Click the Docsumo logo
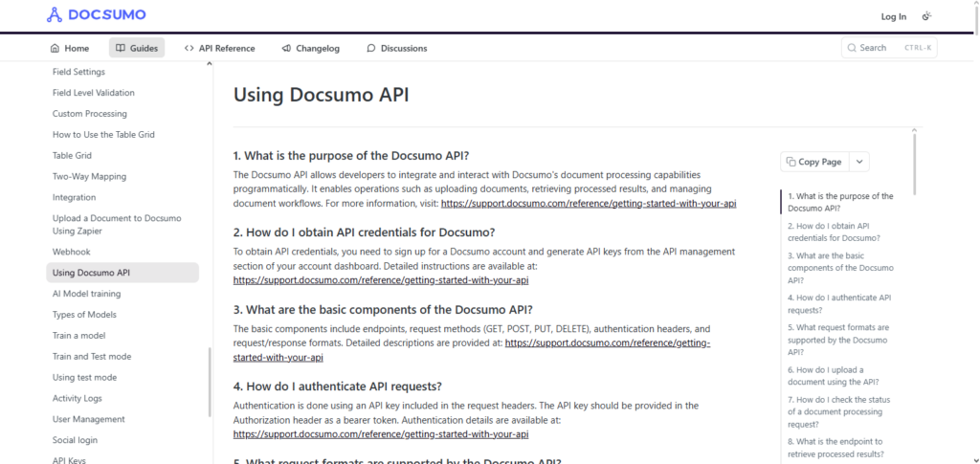Image resolution: width=980 pixels, height=464 pixels. click(97, 14)
